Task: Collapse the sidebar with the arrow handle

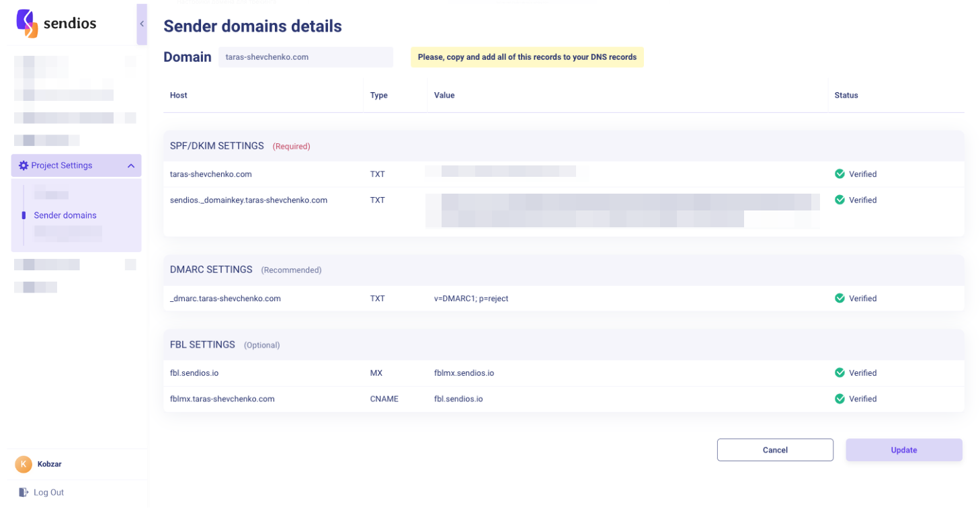Action: click(142, 24)
